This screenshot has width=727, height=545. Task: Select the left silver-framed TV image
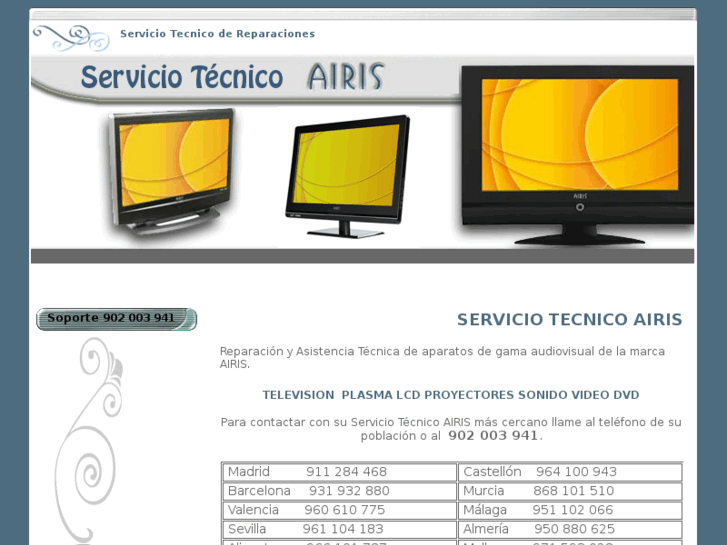(171, 171)
